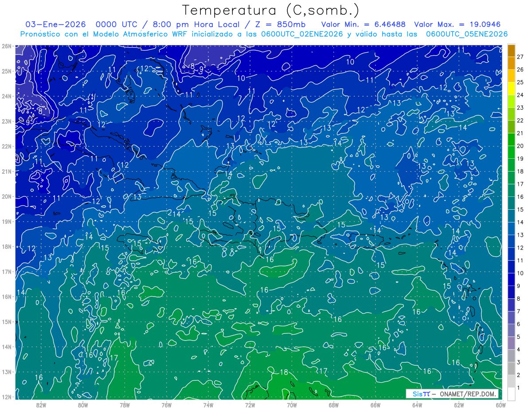The image size is (532, 411).
Task: Click the legend value 19
Action: (x=520, y=158)
